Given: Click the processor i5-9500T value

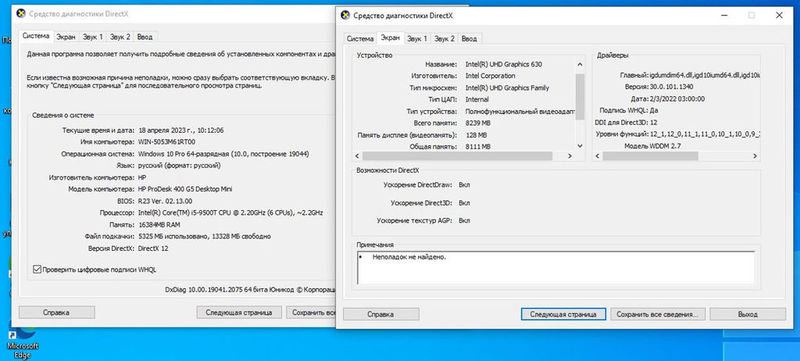Looking at the screenshot, I should [x=230, y=212].
